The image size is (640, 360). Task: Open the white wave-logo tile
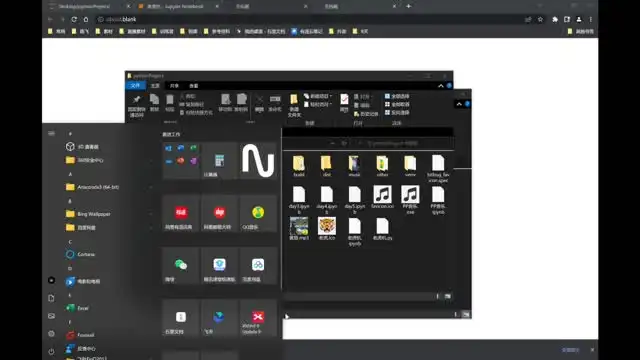point(258,160)
